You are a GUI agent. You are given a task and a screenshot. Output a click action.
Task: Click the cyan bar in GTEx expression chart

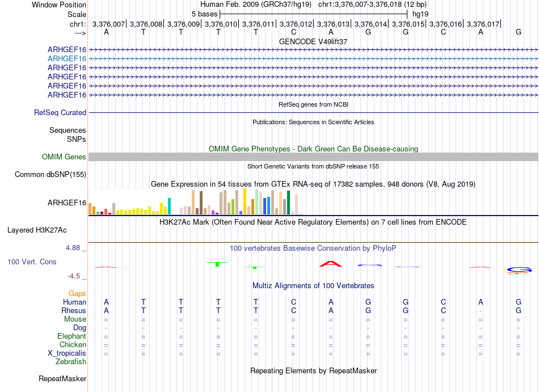click(x=169, y=206)
